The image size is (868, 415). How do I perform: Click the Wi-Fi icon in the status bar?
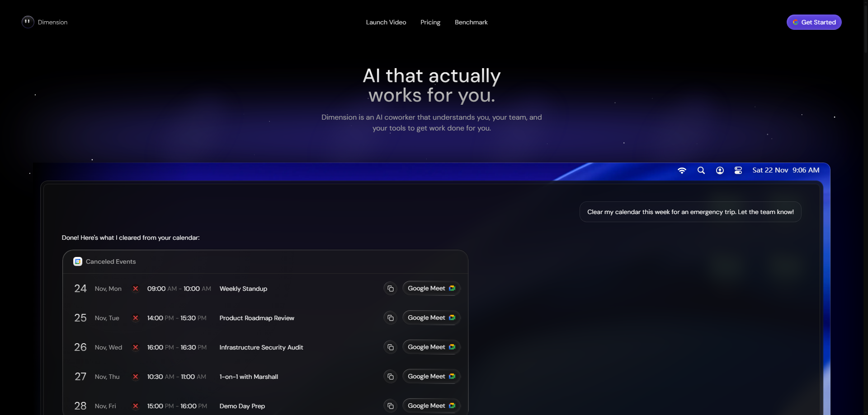tap(682, 171)
